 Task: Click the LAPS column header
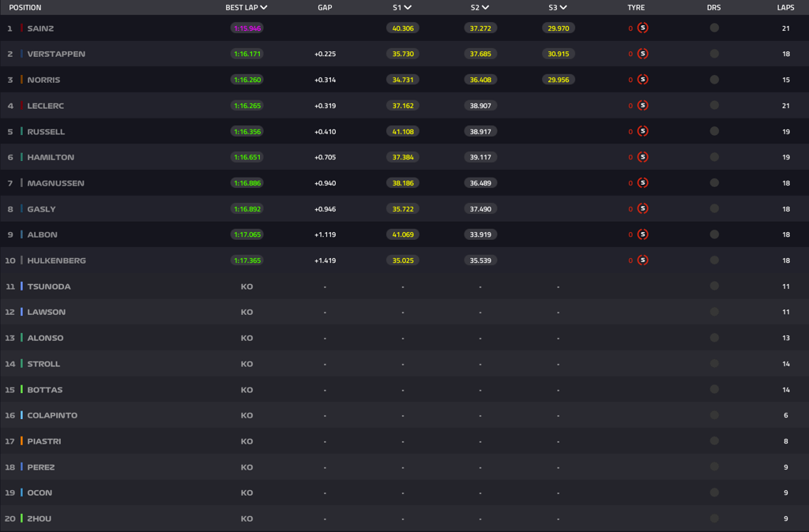coord(786,8)
